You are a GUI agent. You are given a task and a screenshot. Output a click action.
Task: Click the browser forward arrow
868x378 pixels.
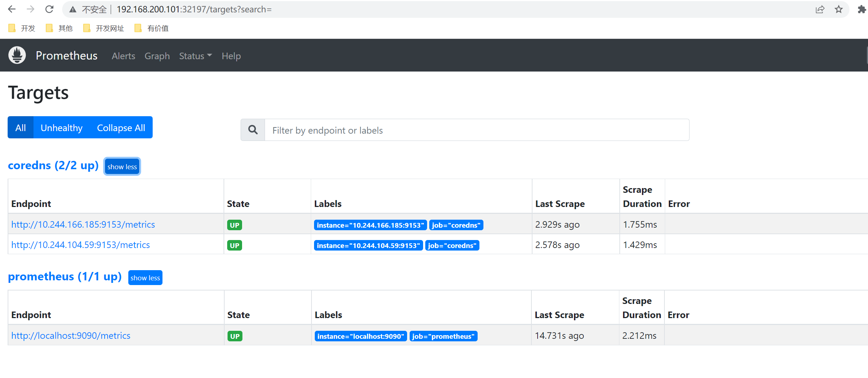31,9
